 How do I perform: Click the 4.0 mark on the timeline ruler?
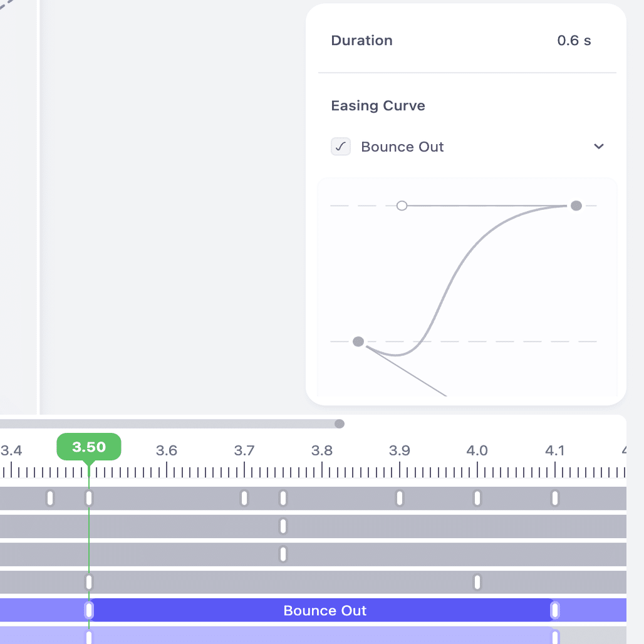tap(477, 450)
